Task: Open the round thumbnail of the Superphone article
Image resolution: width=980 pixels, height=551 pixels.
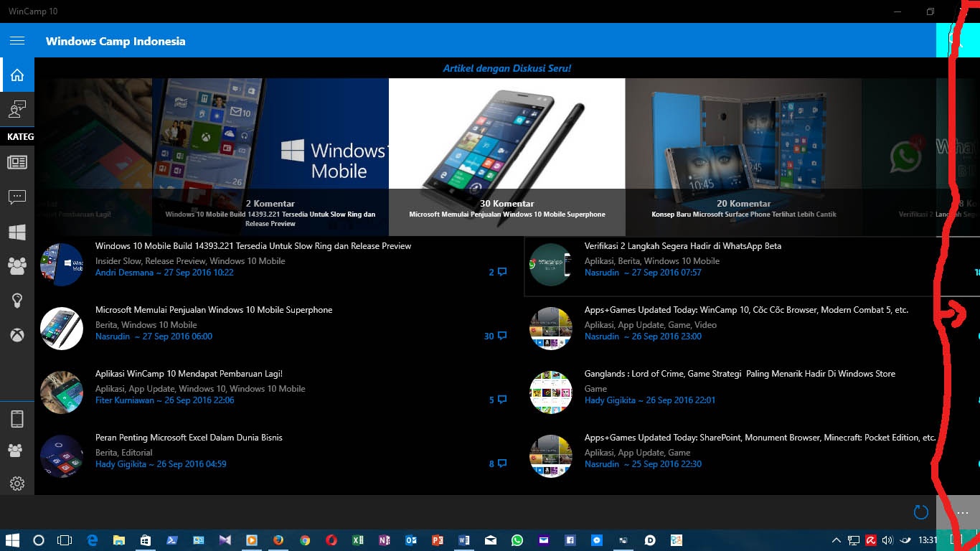Action: (62, 329)
